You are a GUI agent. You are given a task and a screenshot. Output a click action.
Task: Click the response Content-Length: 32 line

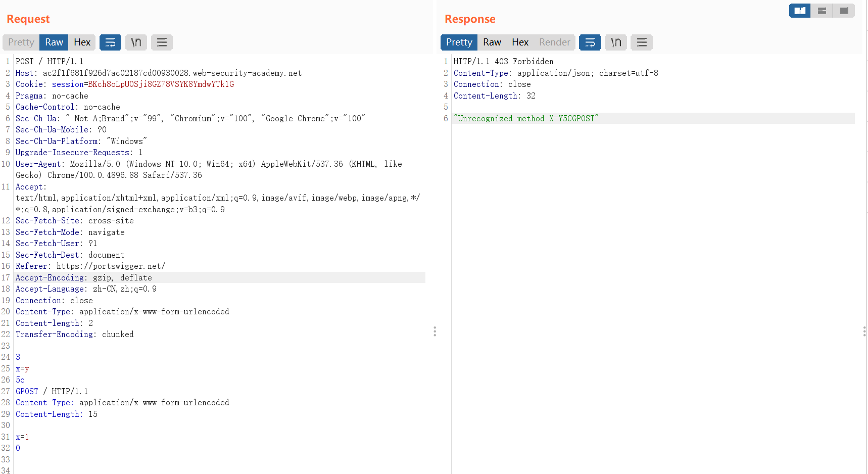click(494, 96)
